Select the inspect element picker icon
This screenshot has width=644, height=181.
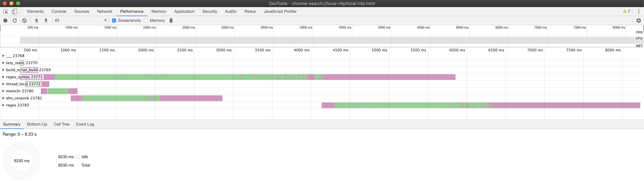tap(6, 12)
